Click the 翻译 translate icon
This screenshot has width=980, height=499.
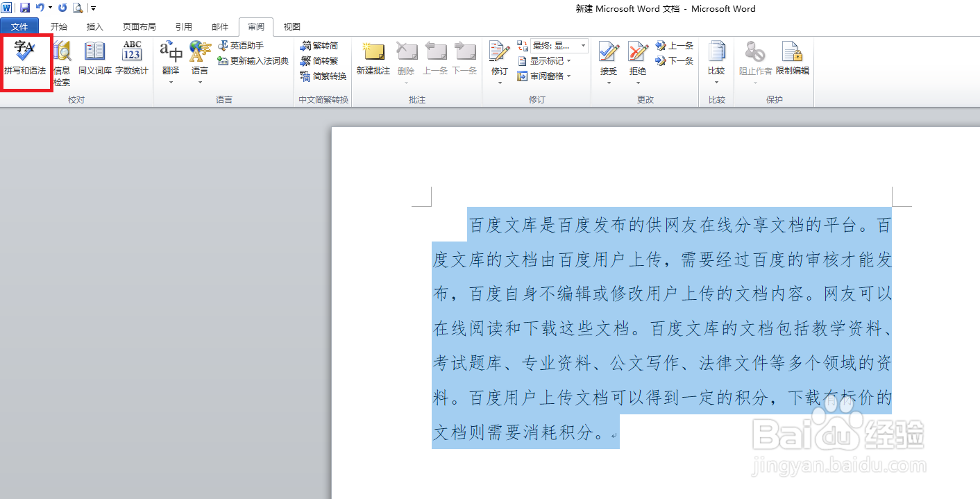point(171,51)
